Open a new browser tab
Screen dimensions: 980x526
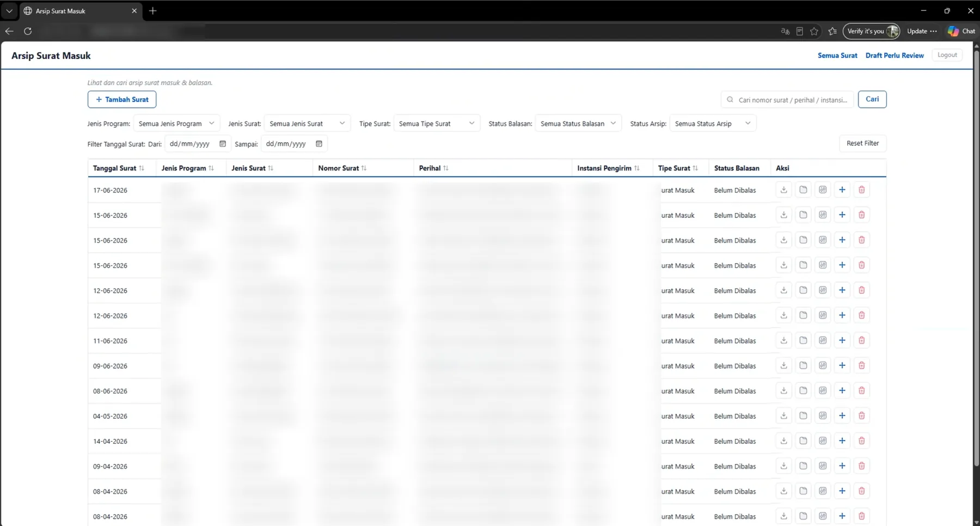pos(153,11)
